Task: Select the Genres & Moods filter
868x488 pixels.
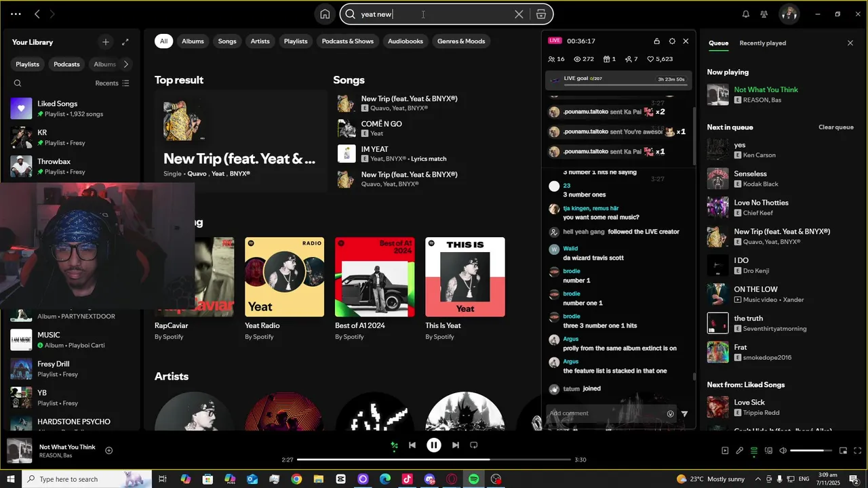Action: (x=461, y=41)
